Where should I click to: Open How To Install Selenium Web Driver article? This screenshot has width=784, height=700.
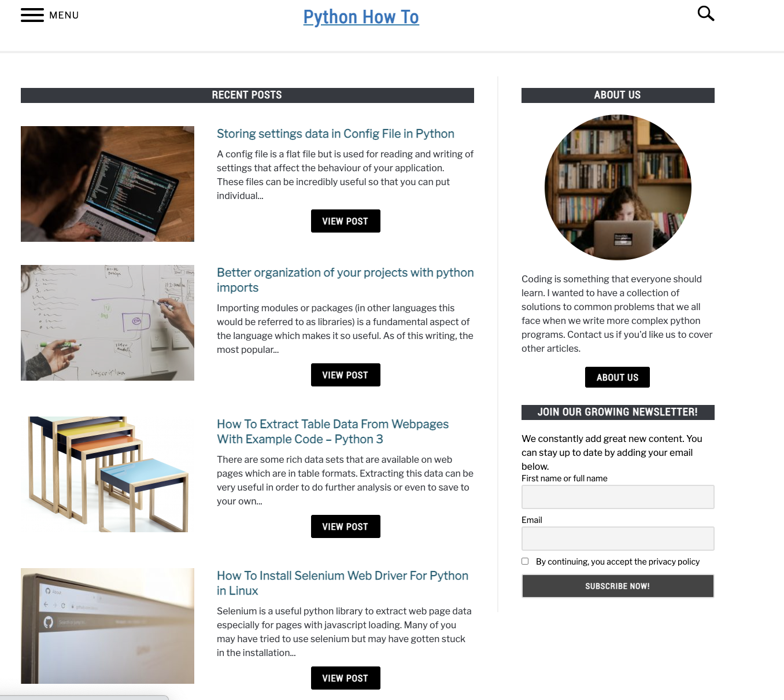[x=342, y=583]
